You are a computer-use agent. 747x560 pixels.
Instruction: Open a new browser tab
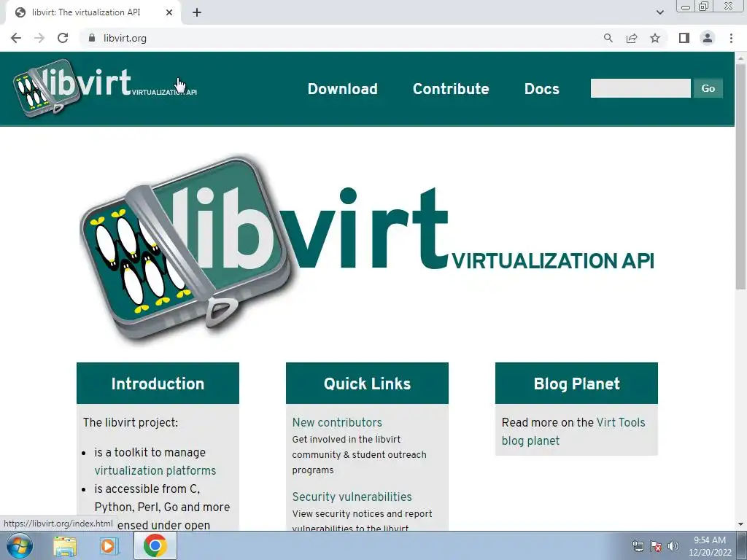tap(197, 12)
